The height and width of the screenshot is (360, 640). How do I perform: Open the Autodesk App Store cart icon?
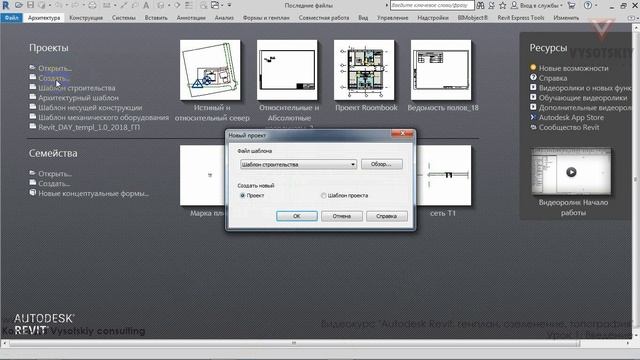571,5
